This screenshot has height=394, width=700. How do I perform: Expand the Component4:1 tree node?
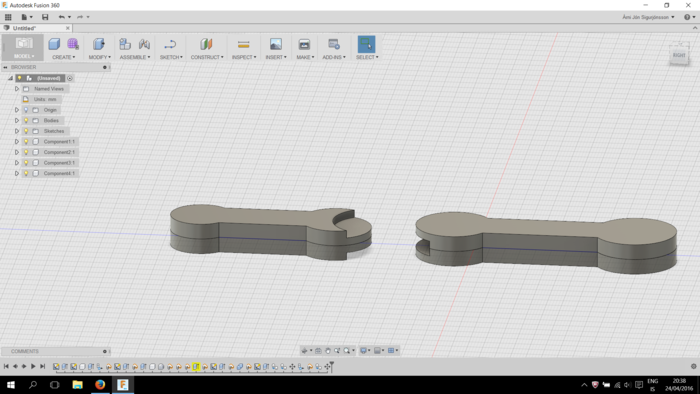[x=17, y=173]
